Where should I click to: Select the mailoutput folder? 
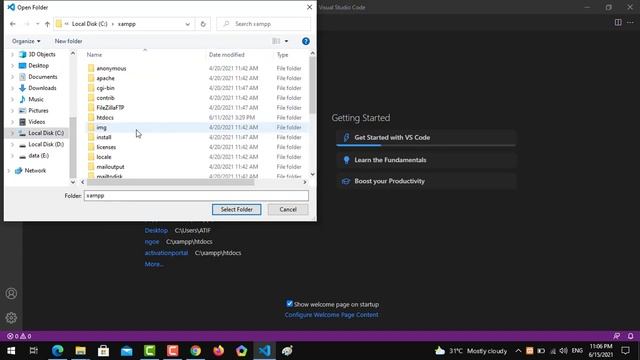coord(110,167)
